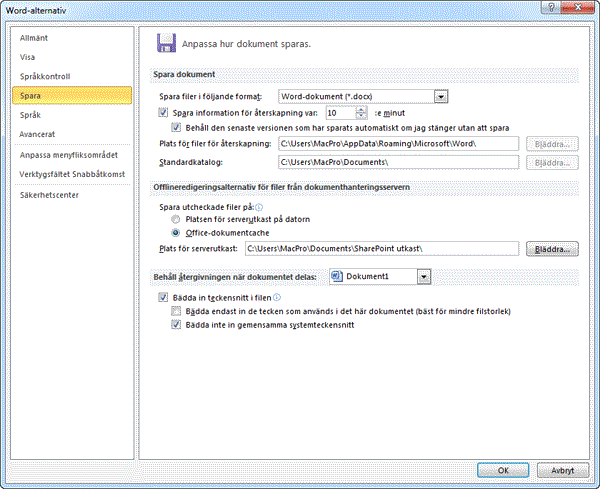Viewport: 600px width, 489px height.
Task: Disable Bädda in teckensnitt i filen
Action: click(164, 298)
